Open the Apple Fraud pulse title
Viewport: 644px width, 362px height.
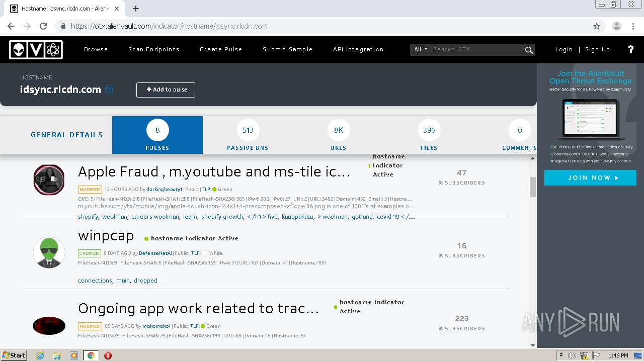(214, 172)
